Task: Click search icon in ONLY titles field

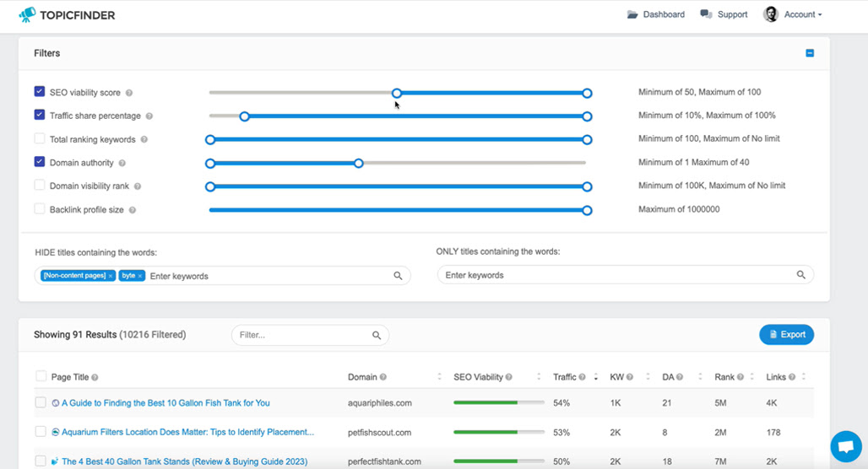Action: [x=801, y=274]
